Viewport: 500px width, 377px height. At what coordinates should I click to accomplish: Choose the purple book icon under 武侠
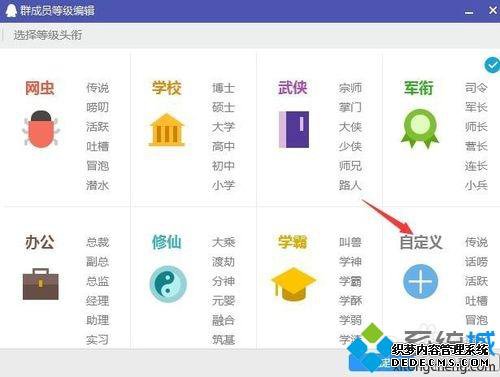(x=294, y=130)
